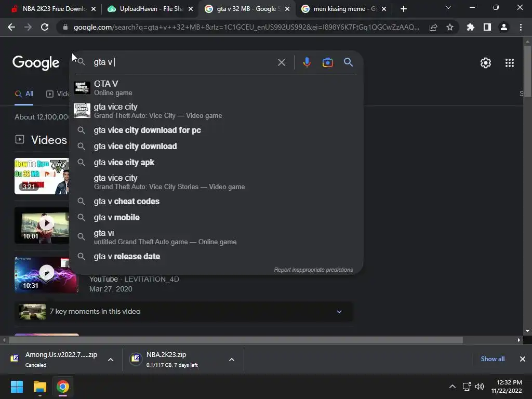Pick the gta vice city download suggestion
This screenshot has width=532, height=399.
click(x=216, y=146)
